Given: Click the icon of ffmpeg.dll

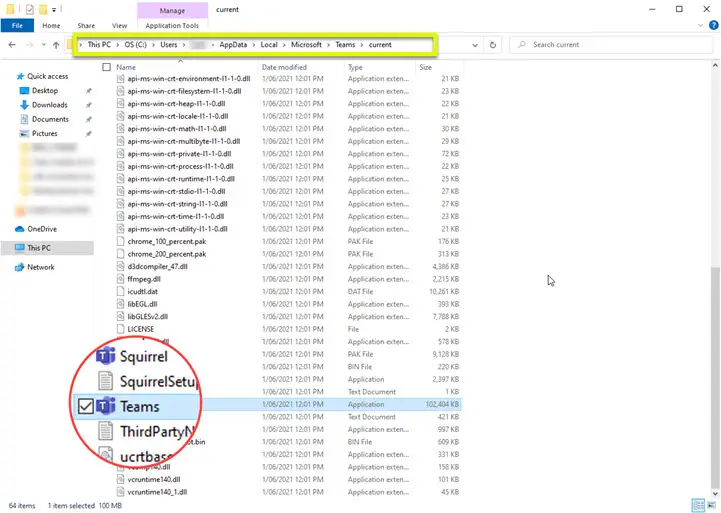Looking at the screenshot, I should [x=120, y=279].
